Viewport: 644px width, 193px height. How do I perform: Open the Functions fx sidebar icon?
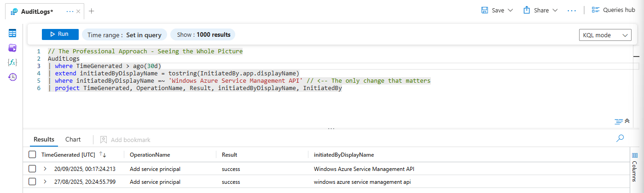point(12,62)
